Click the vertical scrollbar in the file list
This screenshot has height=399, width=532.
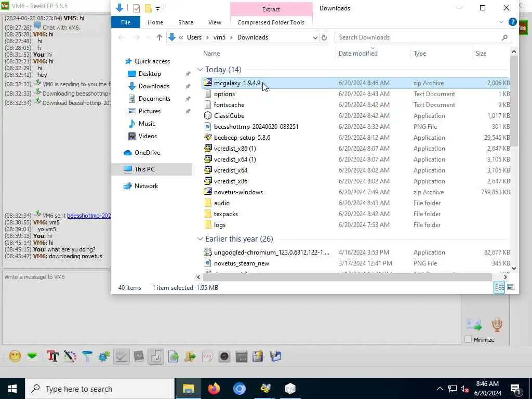pos(514,102)
